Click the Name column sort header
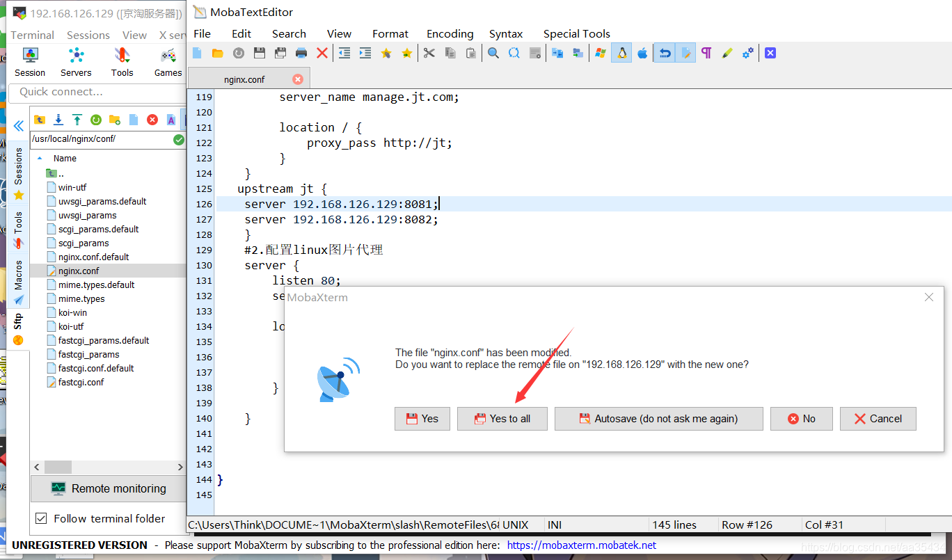 coord(65,158)
